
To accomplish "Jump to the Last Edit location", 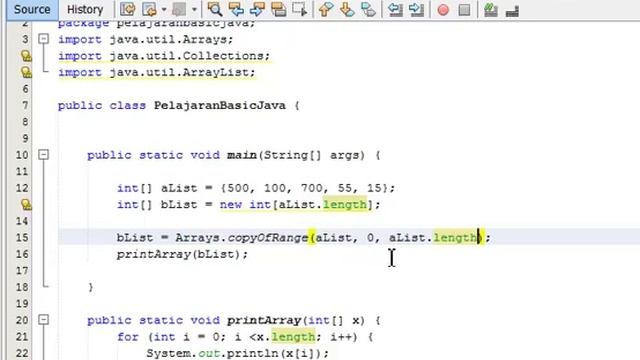I will (128, 9).
